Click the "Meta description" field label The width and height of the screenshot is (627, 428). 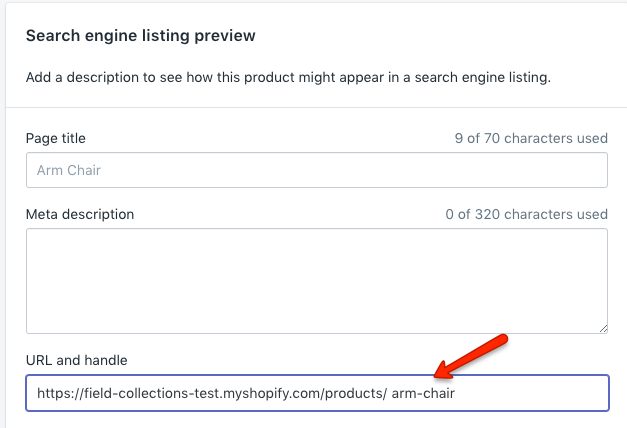tap(80, 214)
